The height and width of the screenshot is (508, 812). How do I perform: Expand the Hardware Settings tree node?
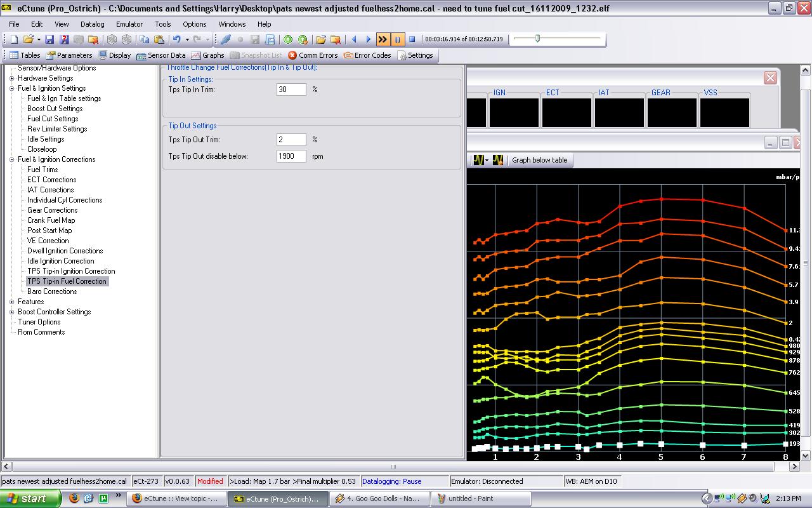[x=12, y=78]
